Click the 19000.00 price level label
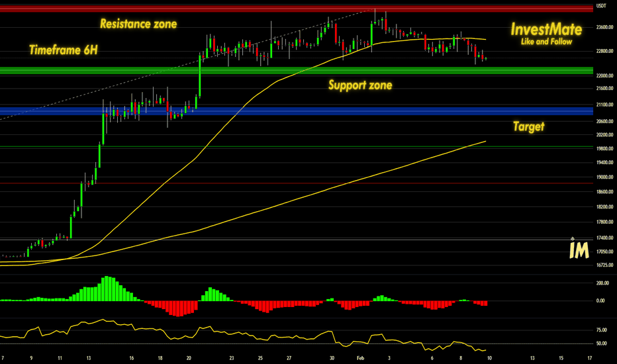The width and height of the screenshot is (617, 364). pyautogui.click(x=605, y=177)
